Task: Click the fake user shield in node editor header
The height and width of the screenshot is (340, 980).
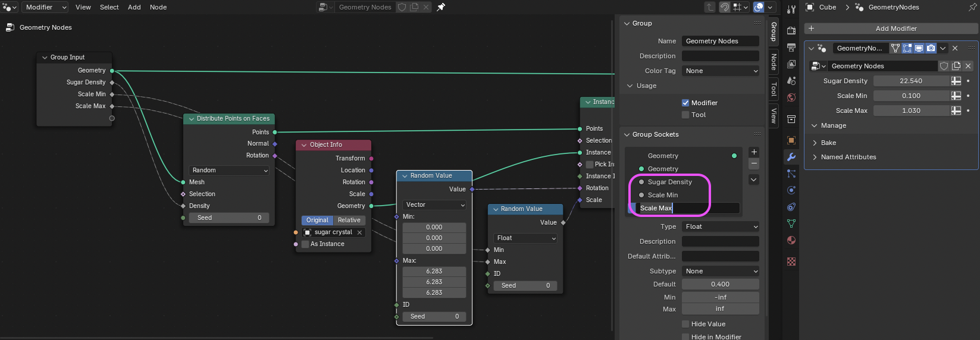Action: click(x=402, y=7)
